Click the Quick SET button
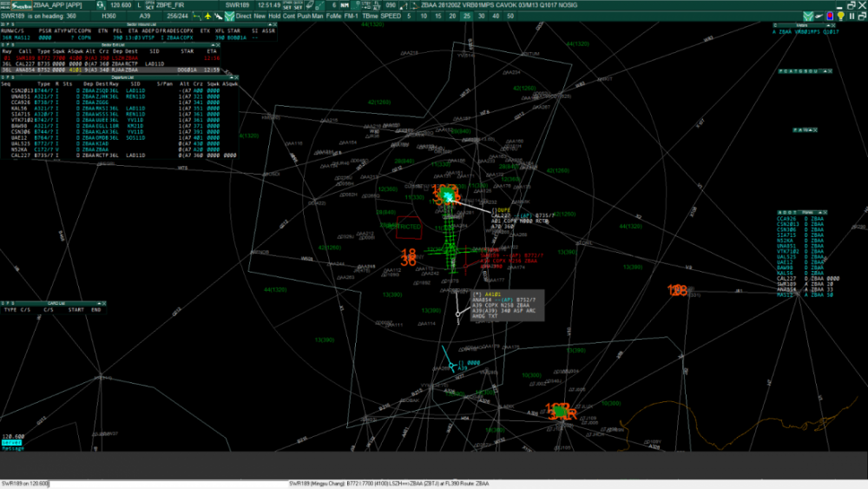 (x=298, y=5)
